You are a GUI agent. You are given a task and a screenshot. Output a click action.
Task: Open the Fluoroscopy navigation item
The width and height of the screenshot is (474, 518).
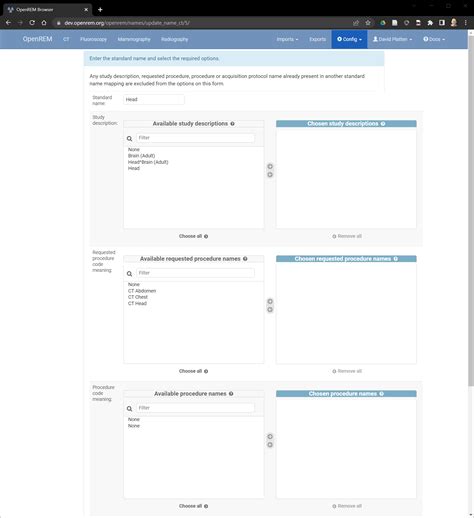pos(93,39)
